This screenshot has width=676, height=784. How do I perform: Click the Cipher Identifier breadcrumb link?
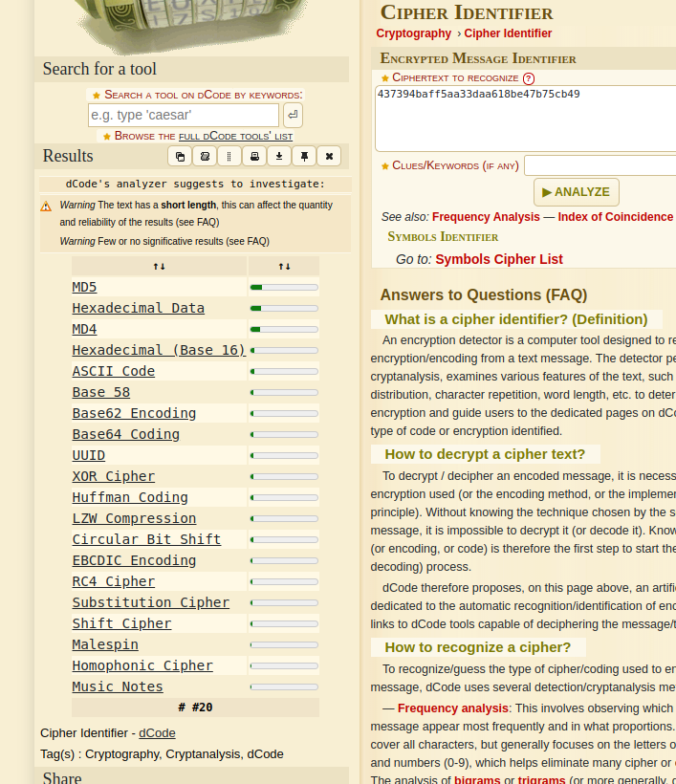(x=508, y=33)
